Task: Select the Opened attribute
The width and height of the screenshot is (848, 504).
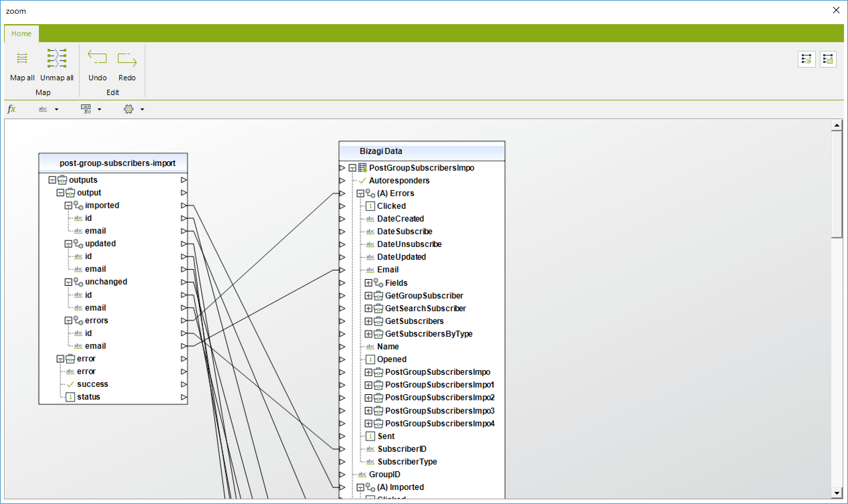Action: coord(392,359)
